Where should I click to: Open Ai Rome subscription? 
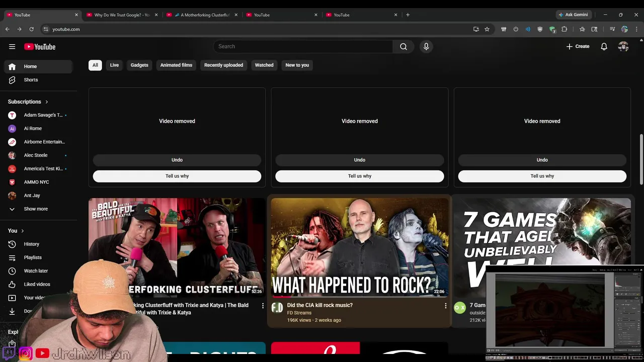(x=38, y=128)
